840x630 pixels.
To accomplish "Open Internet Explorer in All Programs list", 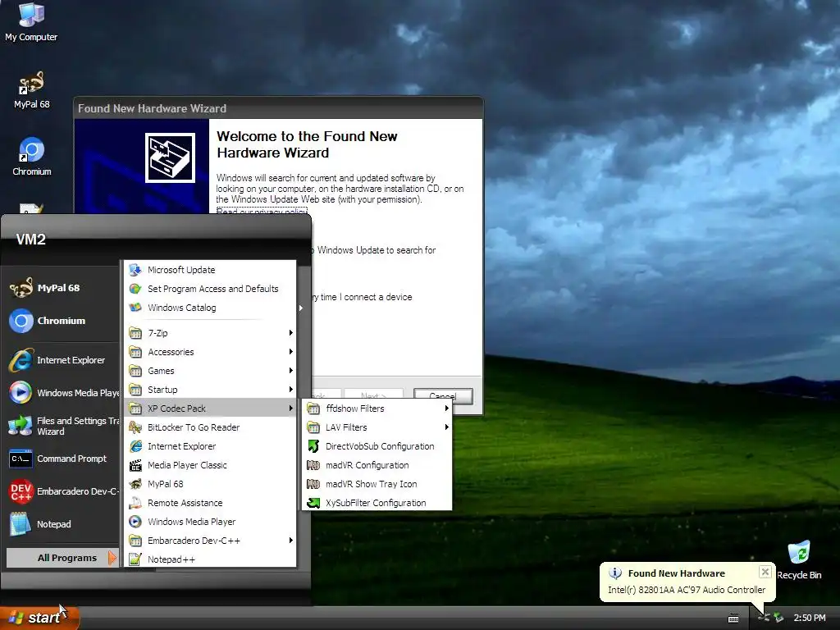I will 210,446.
